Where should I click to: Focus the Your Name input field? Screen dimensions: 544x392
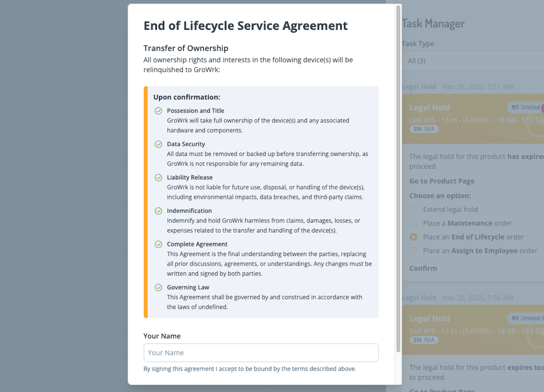pos(261,353)
